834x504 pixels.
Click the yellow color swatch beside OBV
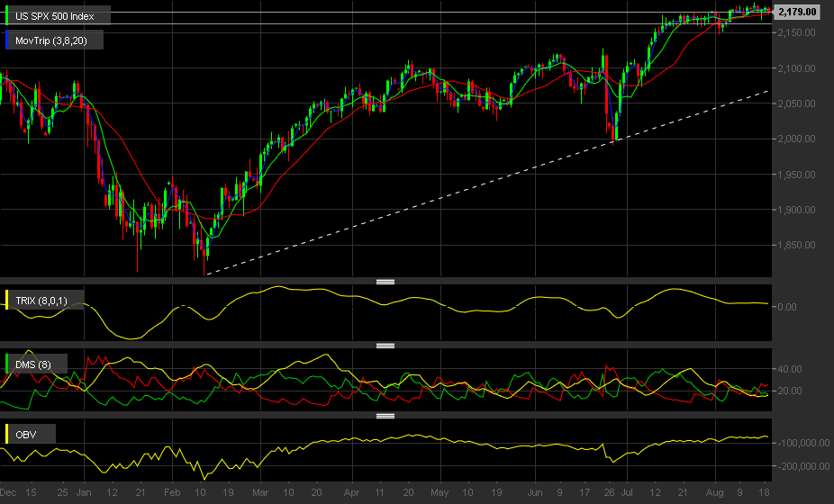pyautogui.click(x=7, y=434)
